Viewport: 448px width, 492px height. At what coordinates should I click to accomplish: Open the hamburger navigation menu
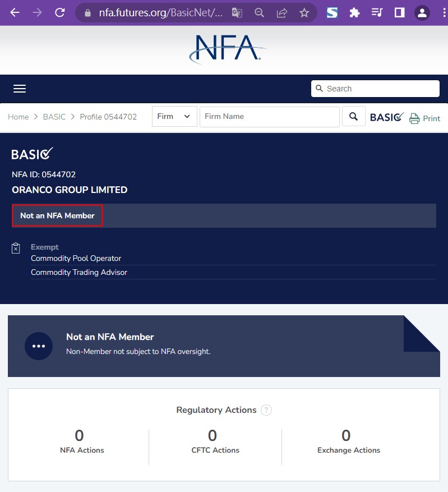(20, 89)
